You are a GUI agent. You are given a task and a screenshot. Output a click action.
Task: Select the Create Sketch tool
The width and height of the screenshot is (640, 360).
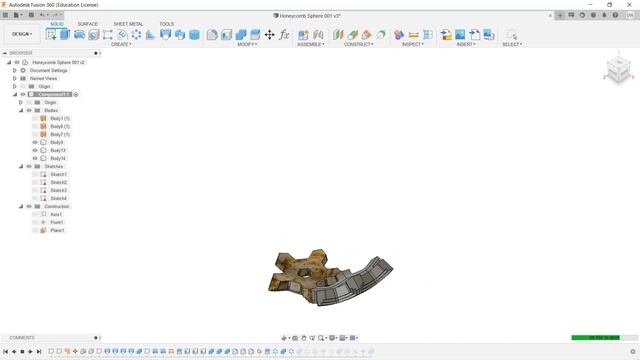click(51, 34)
